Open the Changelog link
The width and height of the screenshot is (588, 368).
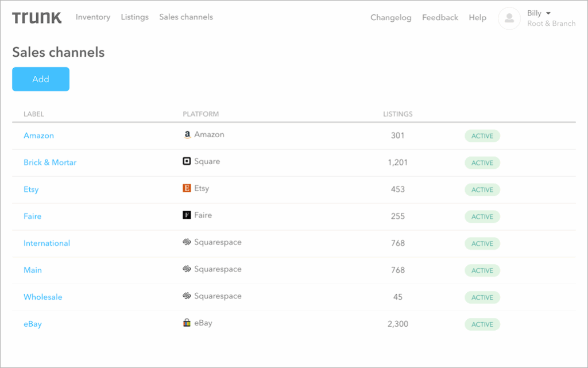tap(390, 18)
